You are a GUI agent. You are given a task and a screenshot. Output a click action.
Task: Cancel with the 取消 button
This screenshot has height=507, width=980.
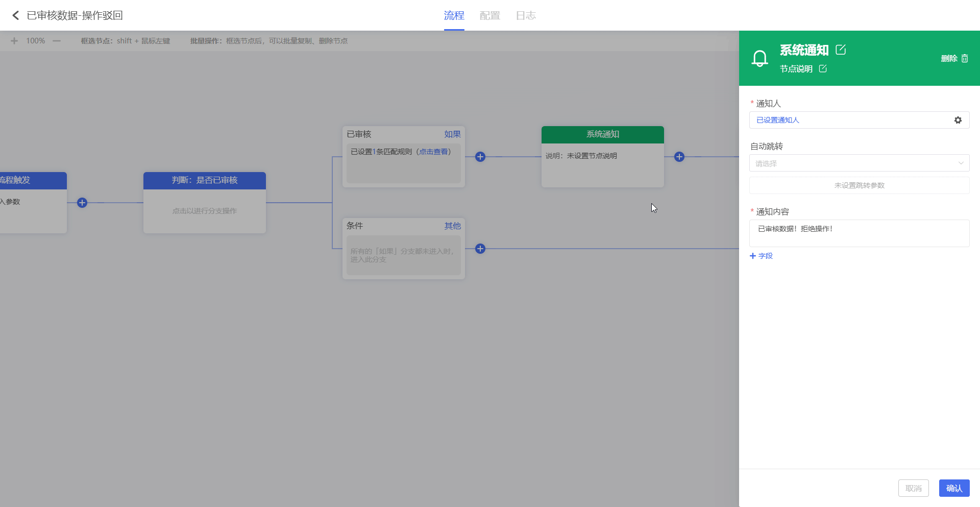(x=913, y=488)
